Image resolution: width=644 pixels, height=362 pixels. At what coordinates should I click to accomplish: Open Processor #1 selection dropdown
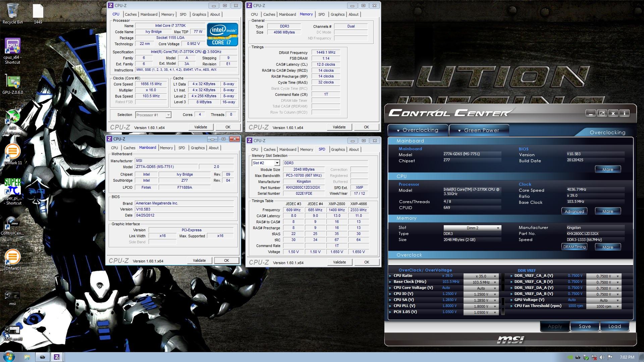click(153, 115)
